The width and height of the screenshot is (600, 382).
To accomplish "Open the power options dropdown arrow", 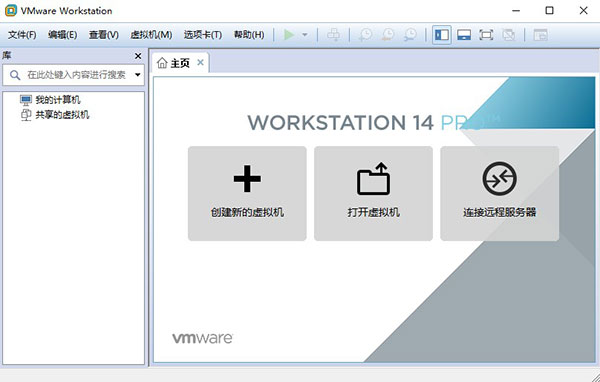I will pos(305,35).
